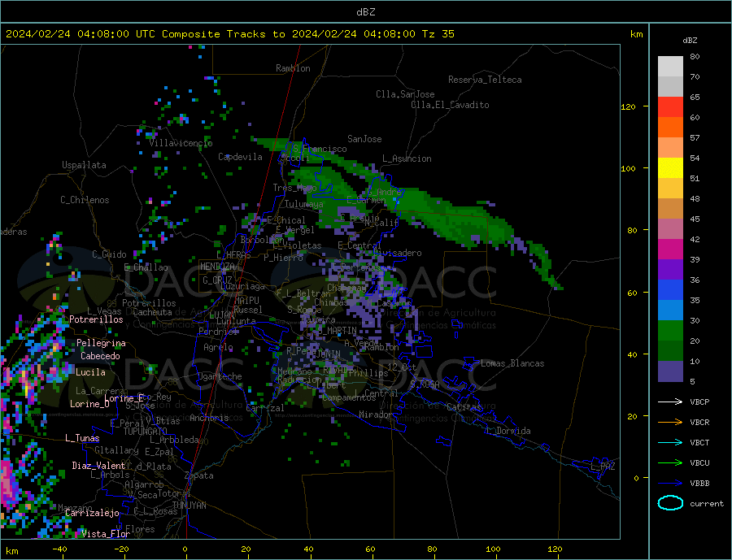Click the 'current' legend label
Viewport: 732px width, 560px height.
click(x=707, y=504)
